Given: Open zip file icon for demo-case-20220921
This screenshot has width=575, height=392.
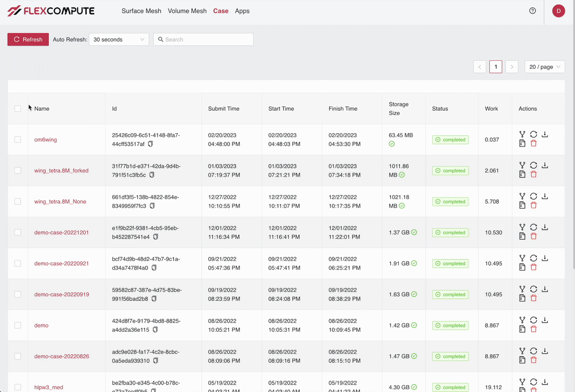Looking at the screenshot, I should tap(522, 267).
